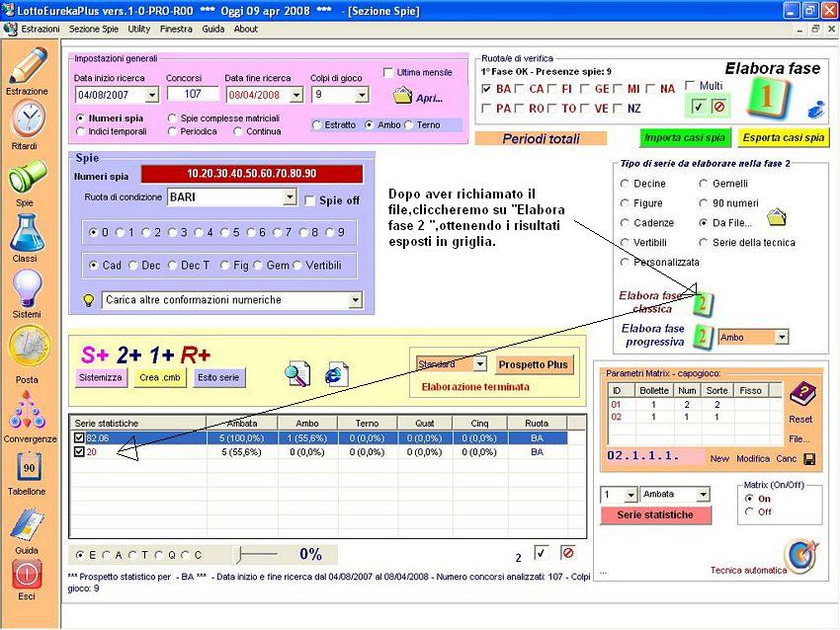Open the Finestra menu

[176, 29]
